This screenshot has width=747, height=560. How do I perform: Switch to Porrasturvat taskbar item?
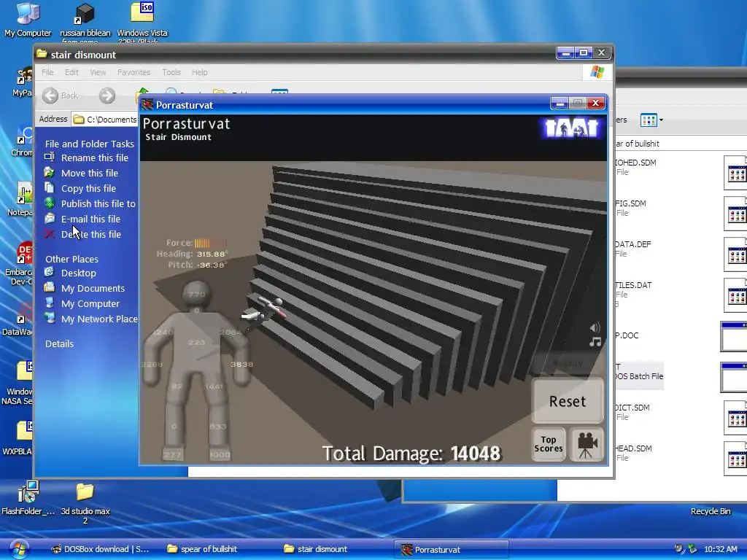coord(451,550)
